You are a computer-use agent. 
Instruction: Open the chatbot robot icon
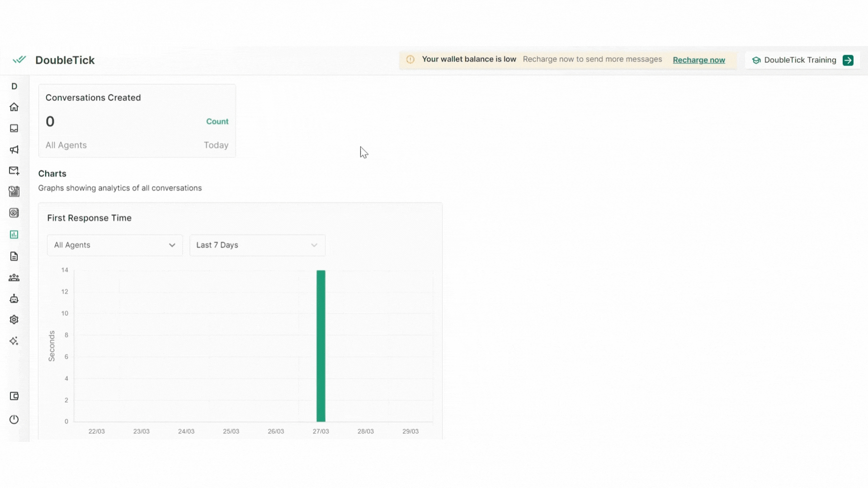click(x=14, y=299)
